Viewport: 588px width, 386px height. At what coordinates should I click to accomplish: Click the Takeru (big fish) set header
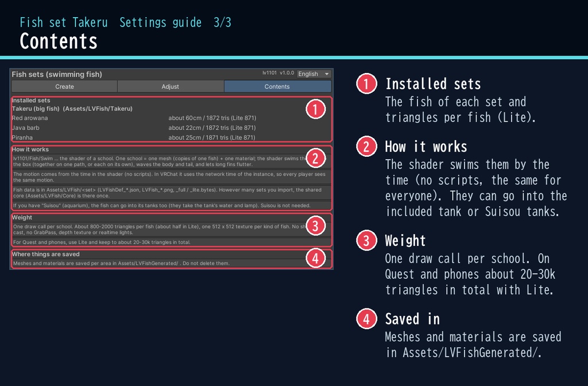[72, 109]
